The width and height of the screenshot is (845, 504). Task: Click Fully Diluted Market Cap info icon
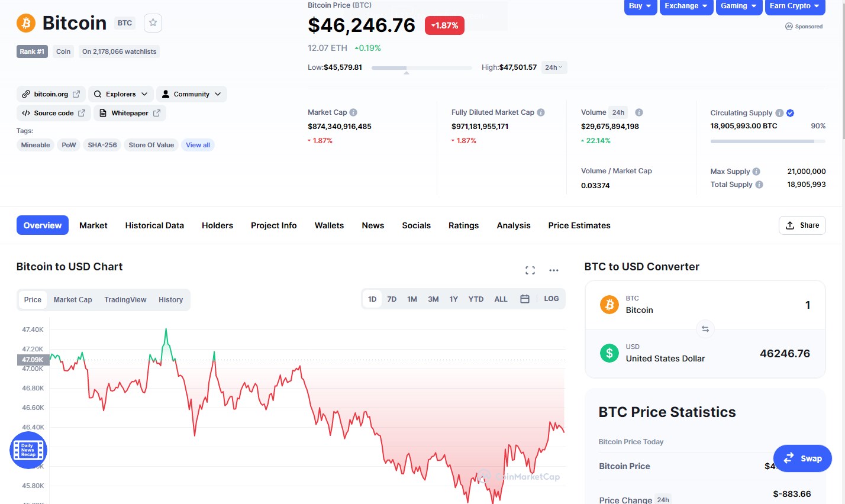[x=541, y=112]
